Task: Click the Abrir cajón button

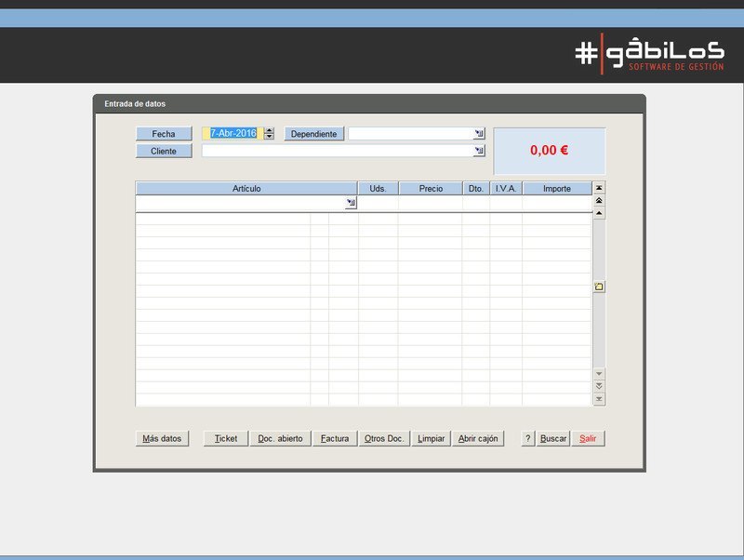Action: 479,438
